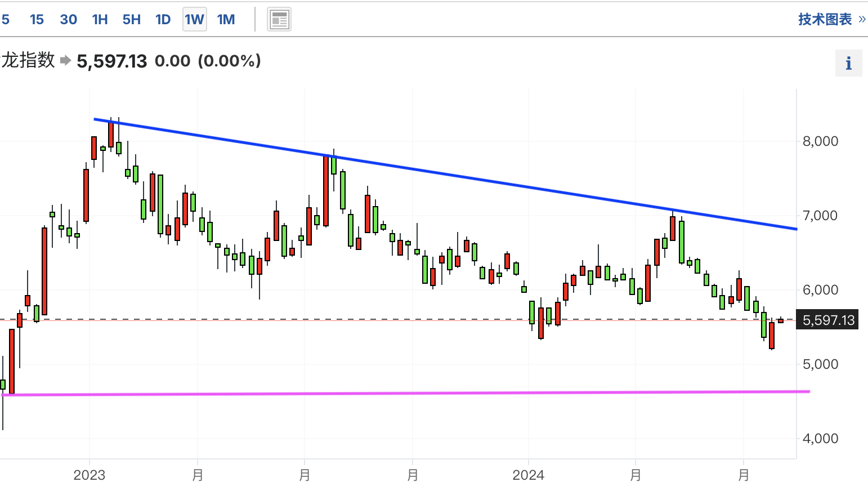Click the 2023 time axis label
This screenshot has width=868, height=491.
pos(90,475)
